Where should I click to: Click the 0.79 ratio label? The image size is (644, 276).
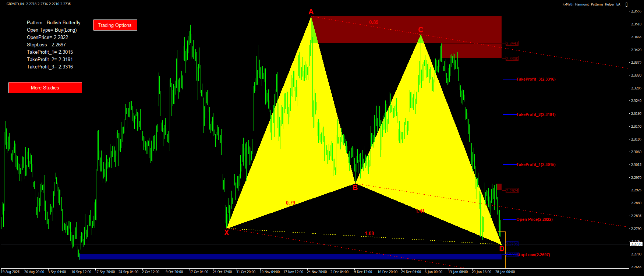pos(290,203)
